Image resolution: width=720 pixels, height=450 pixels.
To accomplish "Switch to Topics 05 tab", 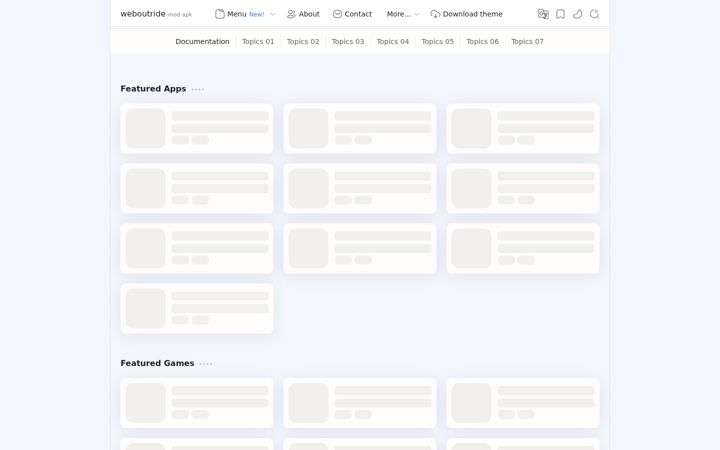I will click(x=438, y=41).
